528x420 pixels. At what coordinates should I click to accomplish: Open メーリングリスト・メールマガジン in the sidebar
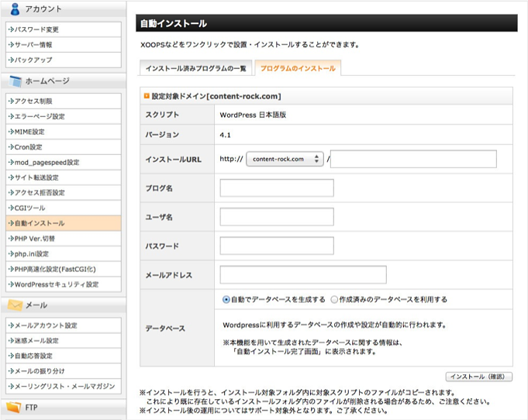(x=64, y=387)
